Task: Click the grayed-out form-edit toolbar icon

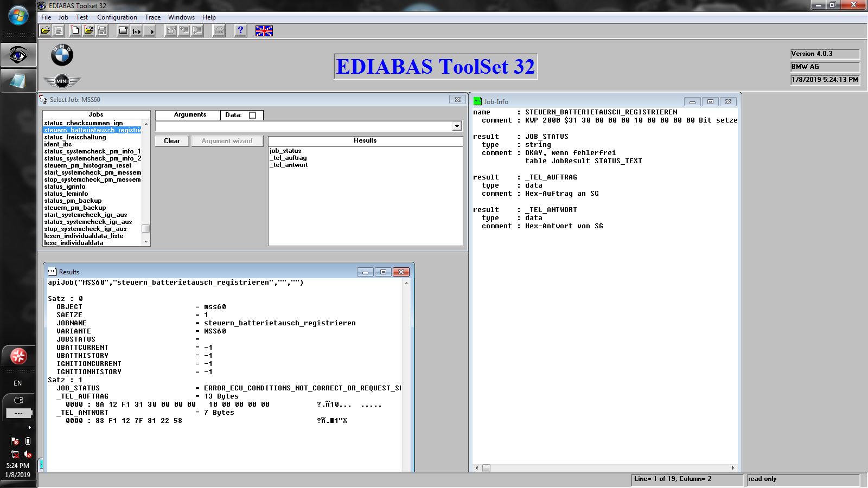Action: 171,31
